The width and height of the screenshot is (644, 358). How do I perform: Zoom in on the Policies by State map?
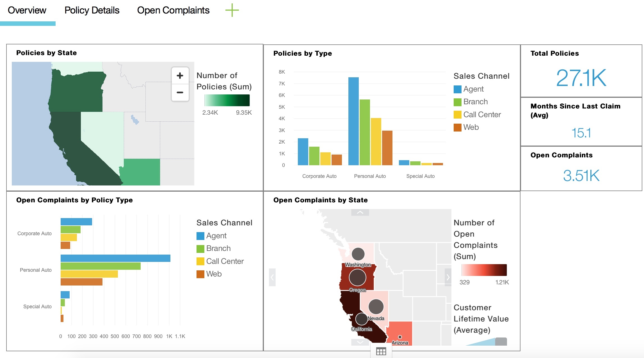180,75
